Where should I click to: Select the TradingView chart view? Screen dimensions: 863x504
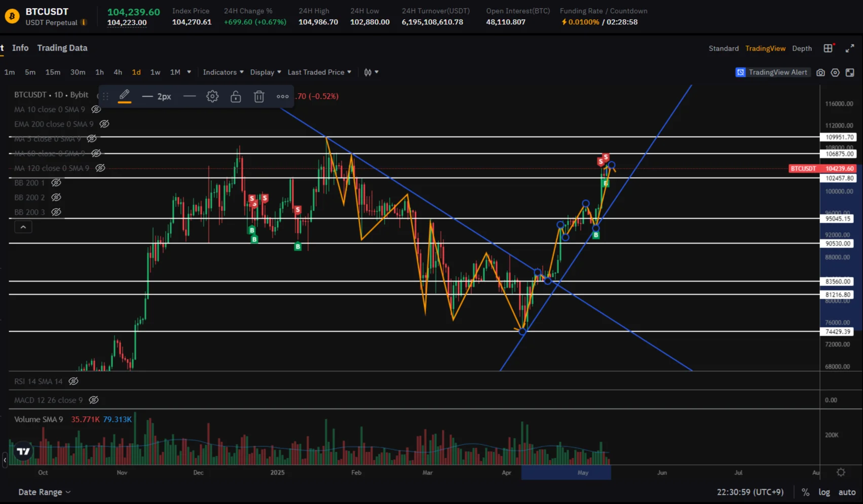pos(765,48)
